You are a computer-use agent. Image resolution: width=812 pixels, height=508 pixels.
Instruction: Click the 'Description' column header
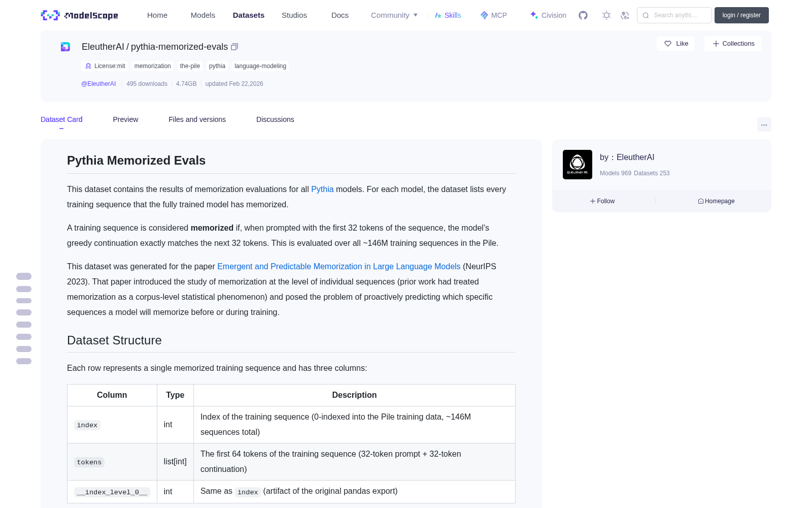354,395
